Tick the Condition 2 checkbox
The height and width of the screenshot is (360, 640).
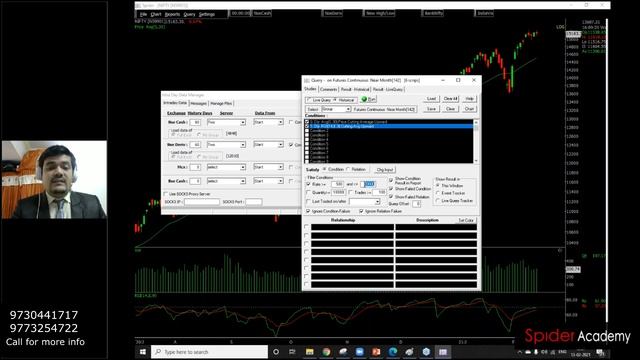tap(307, 131)
